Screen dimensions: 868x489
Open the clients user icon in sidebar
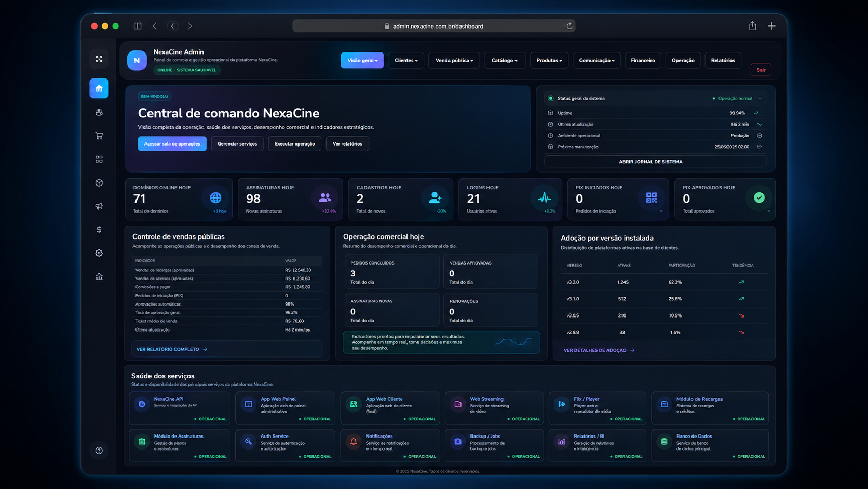(99, 112)
